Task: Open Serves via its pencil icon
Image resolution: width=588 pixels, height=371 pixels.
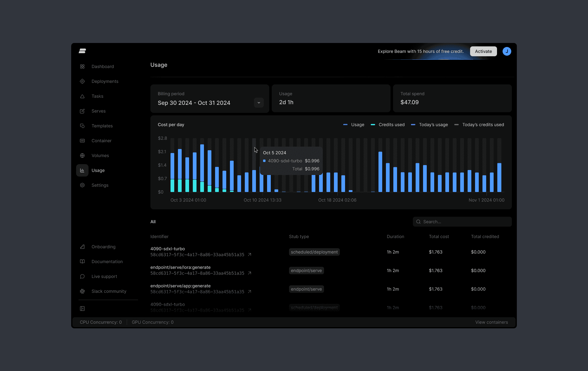Action: pos(82,111)
